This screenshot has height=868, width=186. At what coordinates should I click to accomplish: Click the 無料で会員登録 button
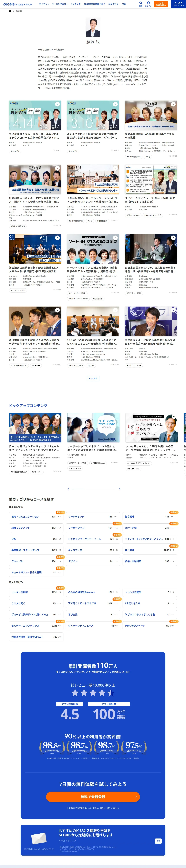coord(93,797)
